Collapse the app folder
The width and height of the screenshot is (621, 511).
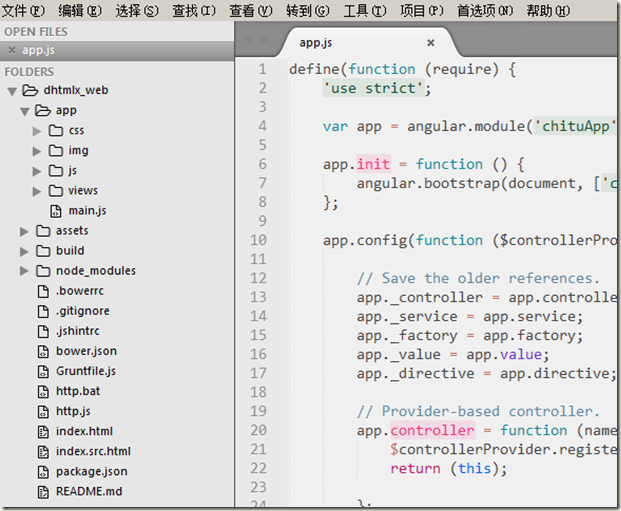(25, 112)
